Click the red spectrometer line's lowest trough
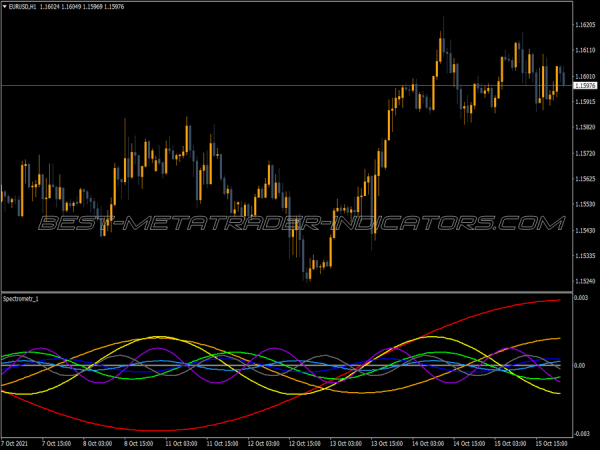 150,430
